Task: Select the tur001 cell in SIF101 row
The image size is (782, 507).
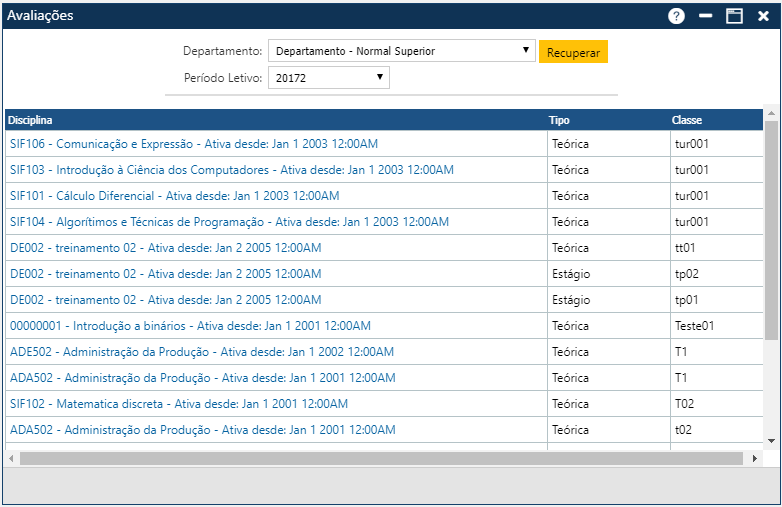Action: pos(717,195)
